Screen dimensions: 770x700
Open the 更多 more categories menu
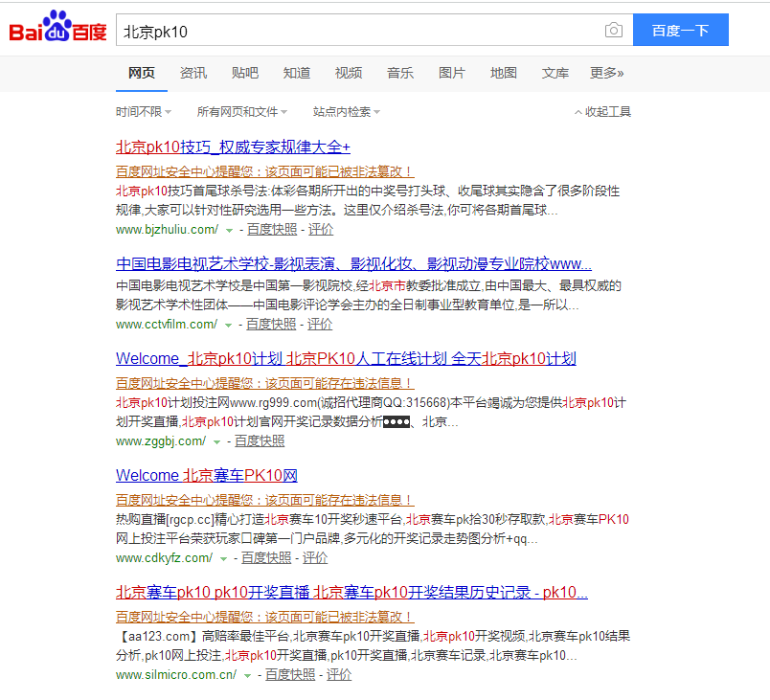[x=606, y=73]
